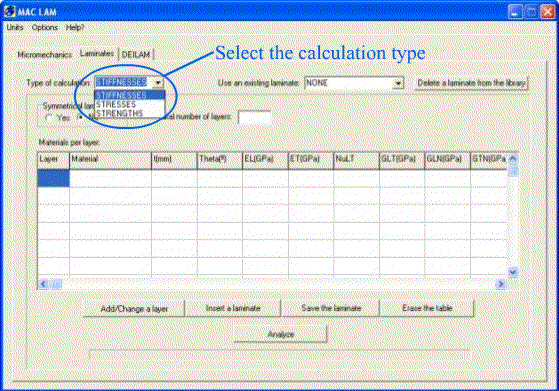The width and height of the screenshot is (559, 391).
Task: Click the Analyze button
Action: point(281,334)
